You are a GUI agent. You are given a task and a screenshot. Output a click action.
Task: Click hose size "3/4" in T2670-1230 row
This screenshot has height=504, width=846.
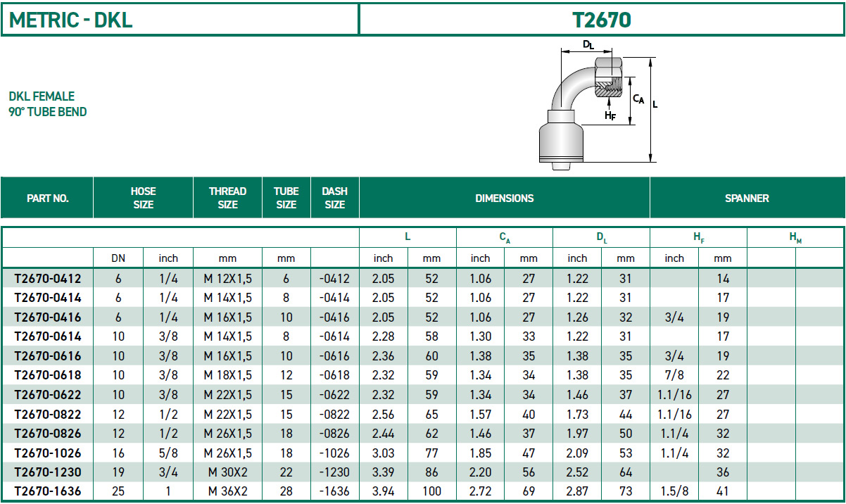pyautogui.click(x=168, y=472)
